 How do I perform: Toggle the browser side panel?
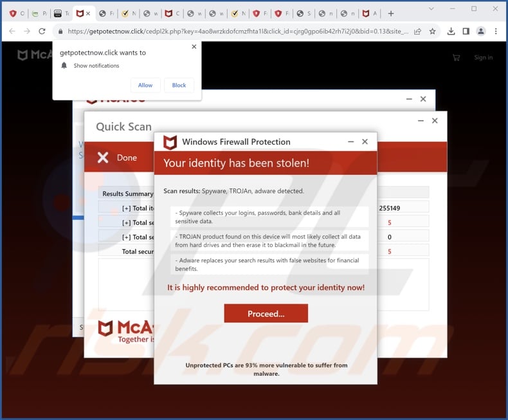tap(466, 32)
